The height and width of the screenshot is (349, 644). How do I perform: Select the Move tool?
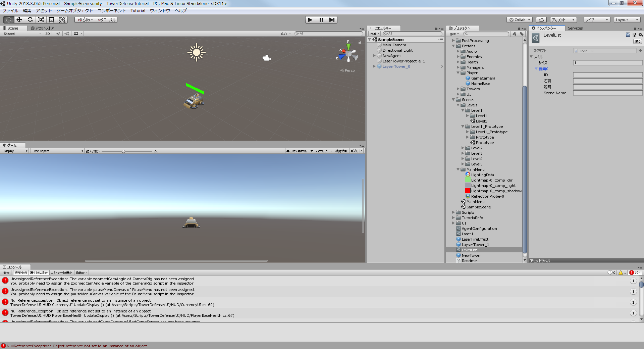[19, 20]
